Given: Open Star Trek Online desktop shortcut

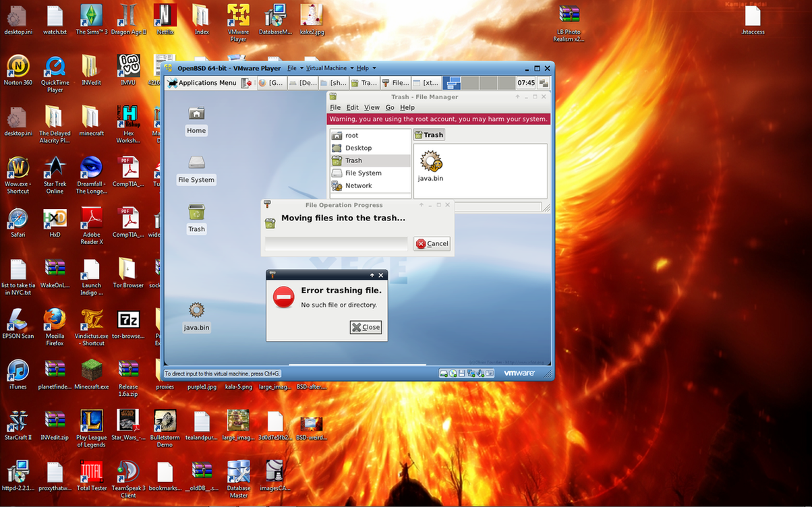Looking at the screenshot, I should pyautogui.click(x=55, y=175).
